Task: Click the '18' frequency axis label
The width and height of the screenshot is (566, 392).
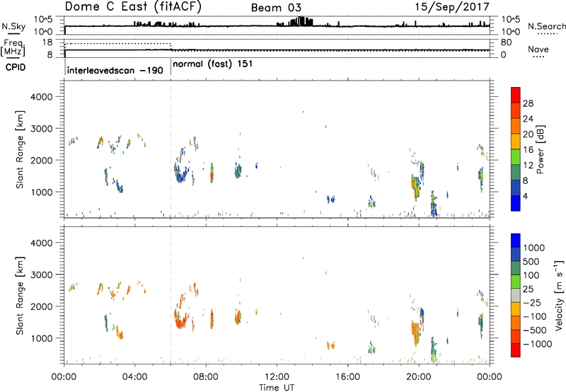Action: [47, 42]
